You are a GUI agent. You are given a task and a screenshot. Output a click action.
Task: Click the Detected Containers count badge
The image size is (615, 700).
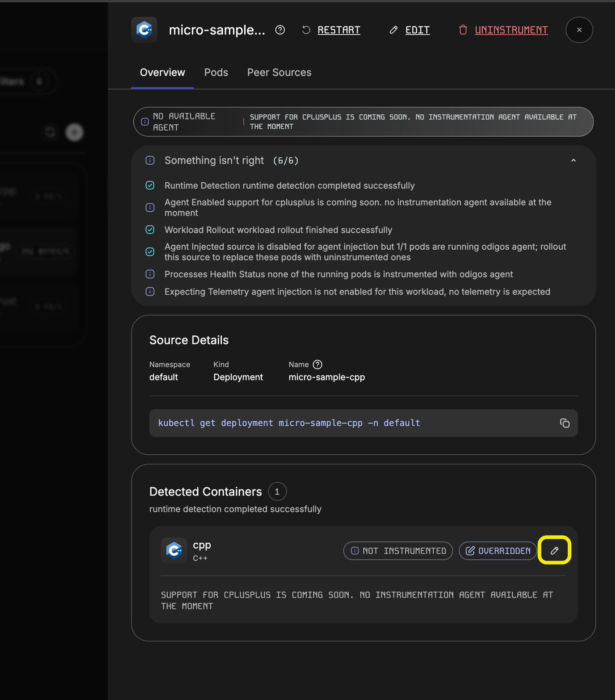(x=277, y=492)
